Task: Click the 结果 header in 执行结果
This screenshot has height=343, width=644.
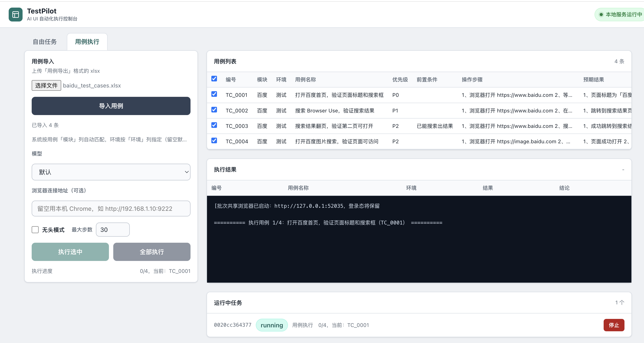Action: click(x=488, y=188)
